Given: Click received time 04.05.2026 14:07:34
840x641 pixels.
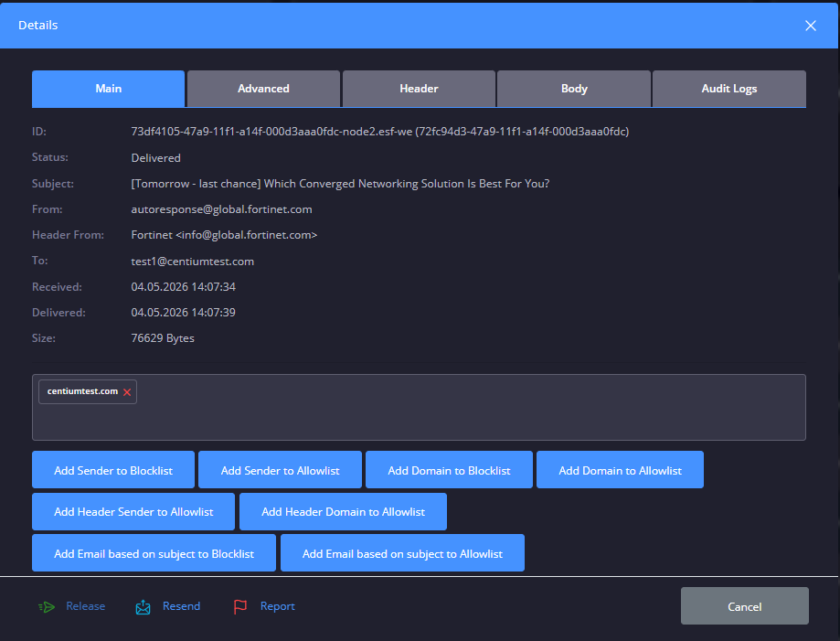Looking at the screenshot, I should pos(183,287).
